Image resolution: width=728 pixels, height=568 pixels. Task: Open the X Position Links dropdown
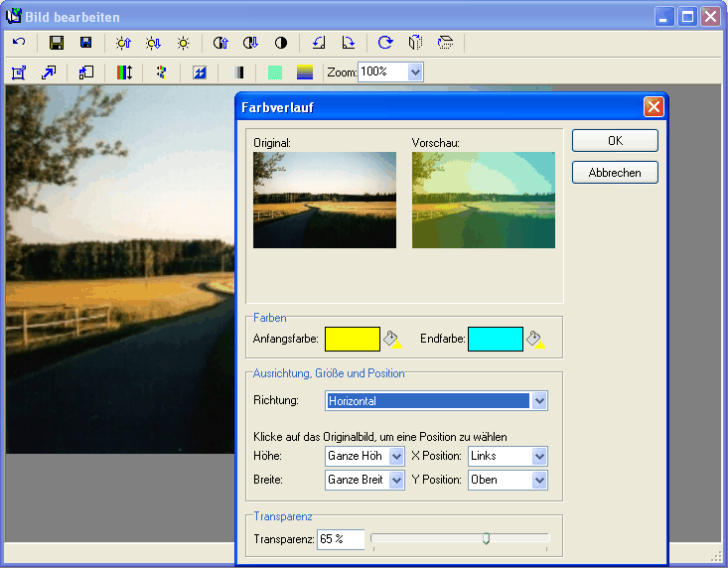pos(539,456)
